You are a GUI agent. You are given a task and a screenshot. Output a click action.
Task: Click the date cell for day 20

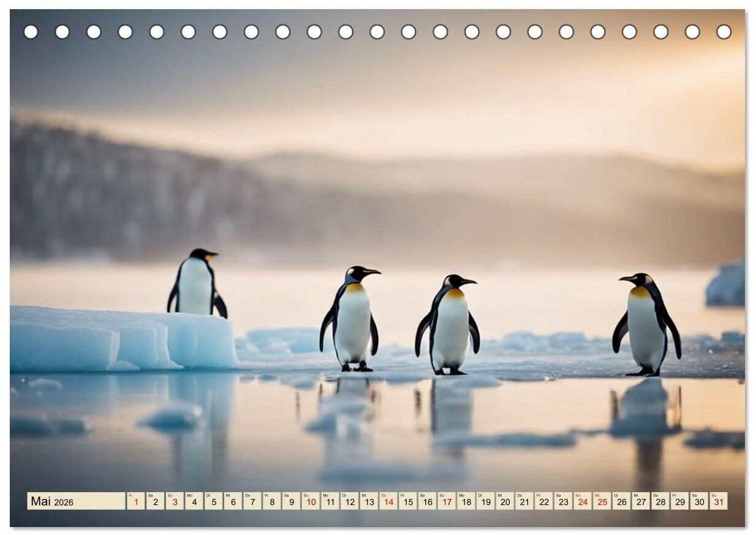(x=505, y=501)
